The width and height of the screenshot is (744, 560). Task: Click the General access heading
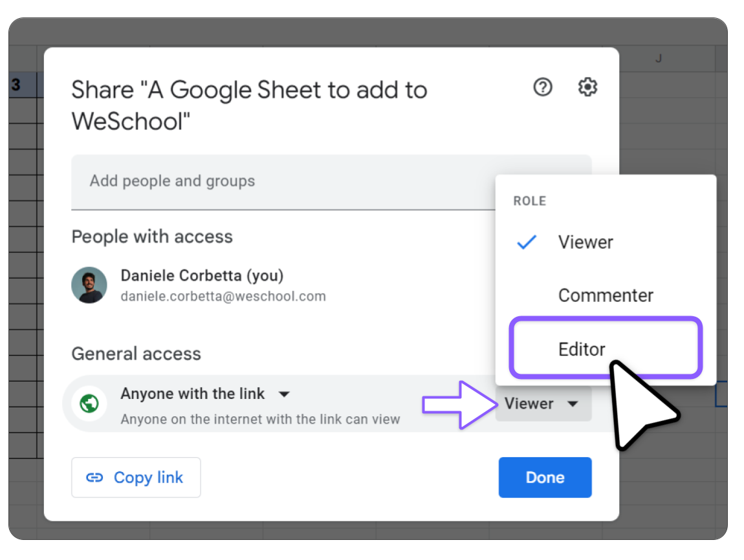(x=136, y=354)
